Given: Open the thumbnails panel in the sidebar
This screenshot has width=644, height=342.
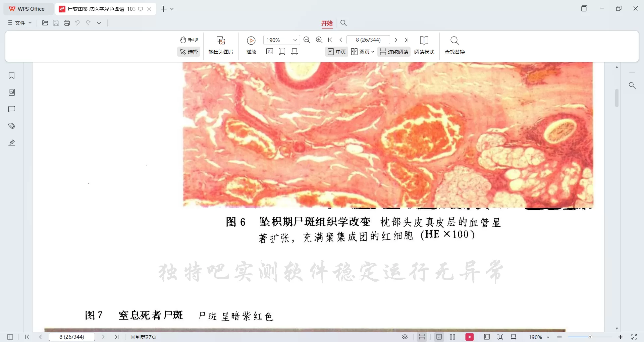Looking at the screenshot, I should pyautogui.click(x=12, y=92).
